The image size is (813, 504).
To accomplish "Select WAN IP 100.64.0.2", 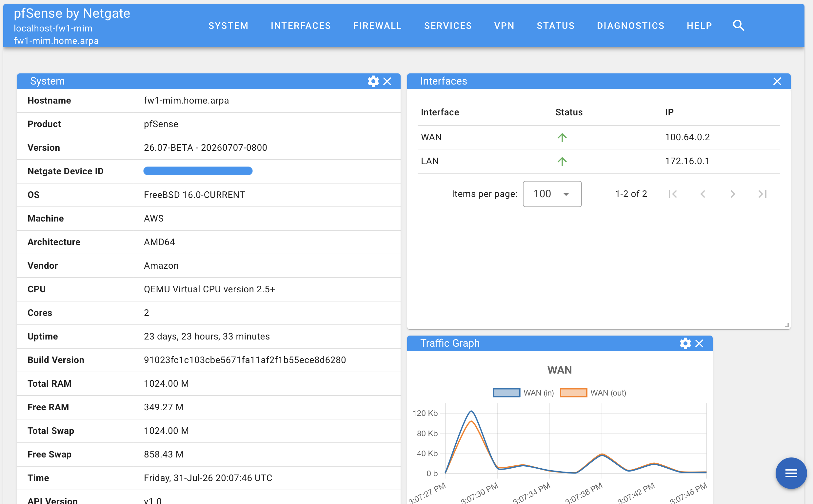I will click(x=687, y=137).
